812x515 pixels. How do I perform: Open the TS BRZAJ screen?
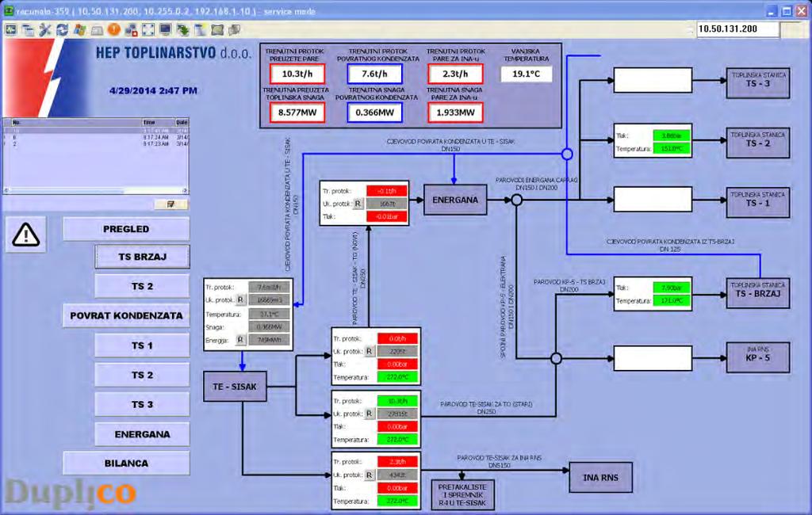coord(143,257)
